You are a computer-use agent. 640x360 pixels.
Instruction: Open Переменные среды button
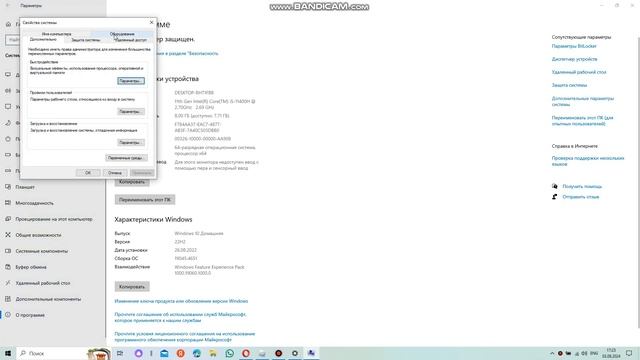tap(126, 158)
